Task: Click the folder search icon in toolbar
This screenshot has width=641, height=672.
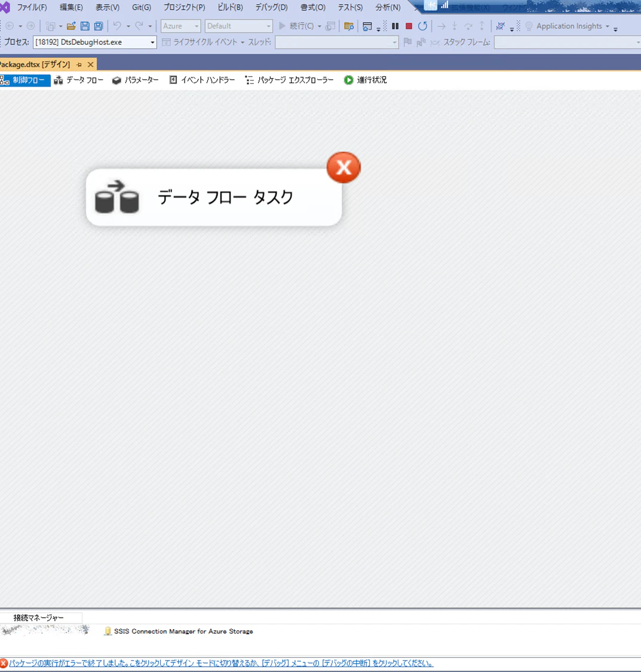Action: 349,26
